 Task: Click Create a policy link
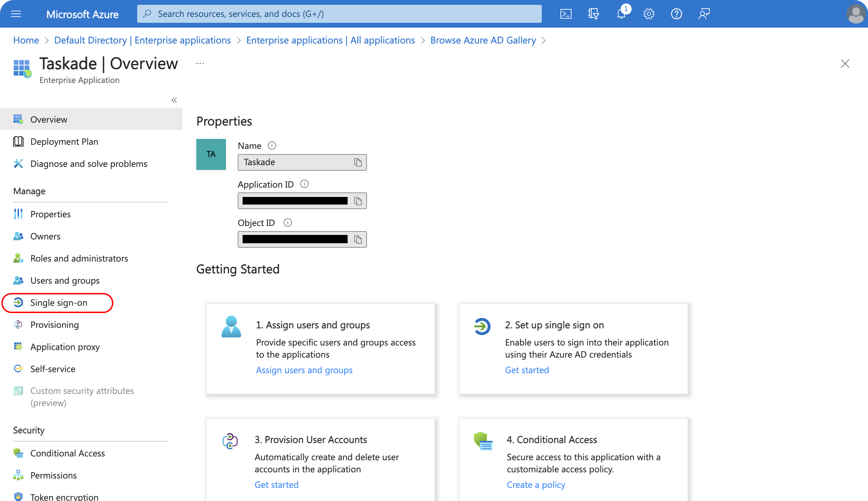pos(536,485)
